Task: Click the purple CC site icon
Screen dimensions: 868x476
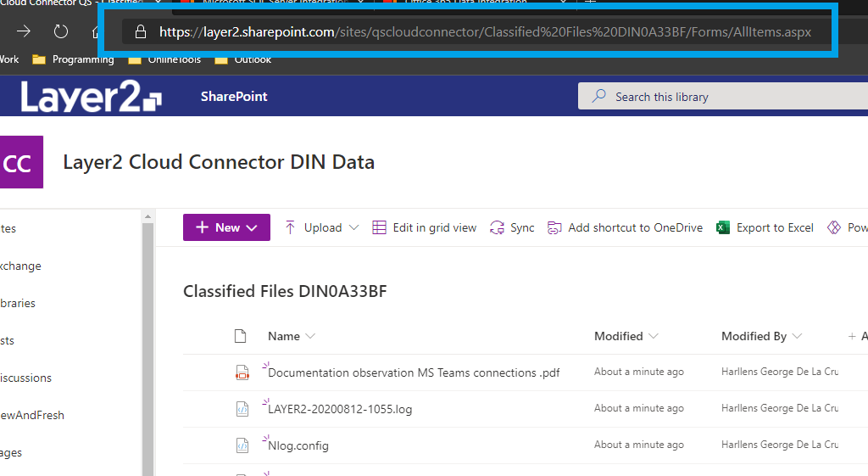Action: click(x=19, y=164)
